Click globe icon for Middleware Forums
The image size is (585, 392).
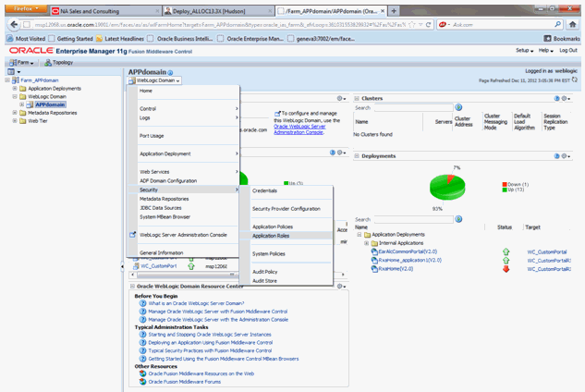142,382
